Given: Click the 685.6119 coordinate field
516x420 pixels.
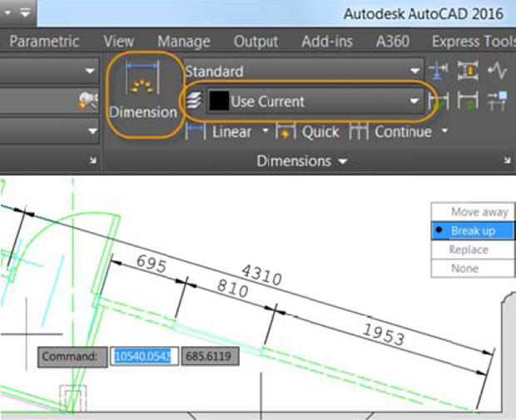Looking at the screenshot, I should pyautogui.click(x=210, y=356).
